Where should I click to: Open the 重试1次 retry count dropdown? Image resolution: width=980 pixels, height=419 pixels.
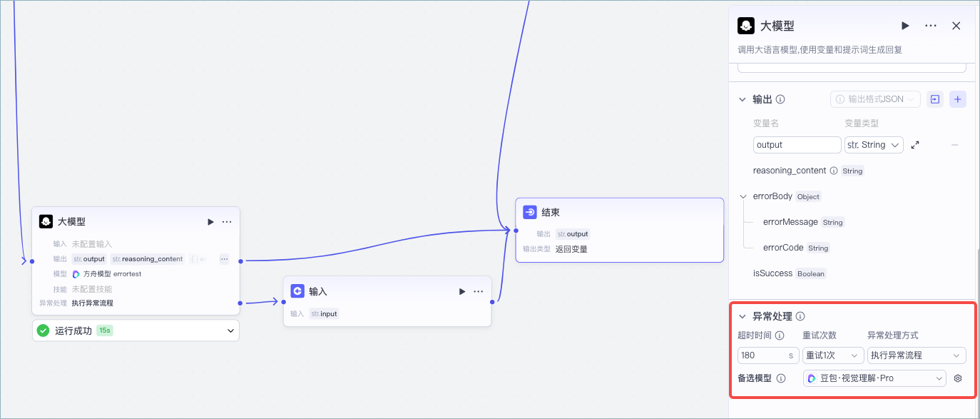(x=833, y=355)
